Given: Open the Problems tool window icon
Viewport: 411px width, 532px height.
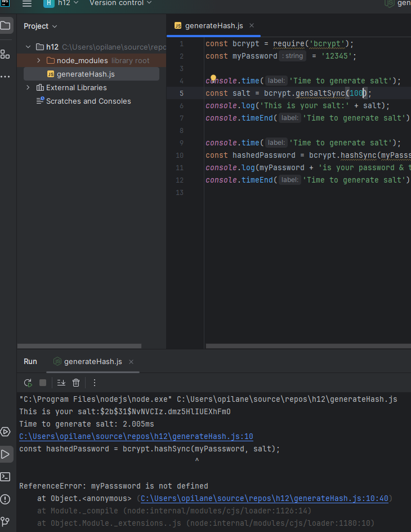Looking at the screenshot, I should tap(5, 499).
